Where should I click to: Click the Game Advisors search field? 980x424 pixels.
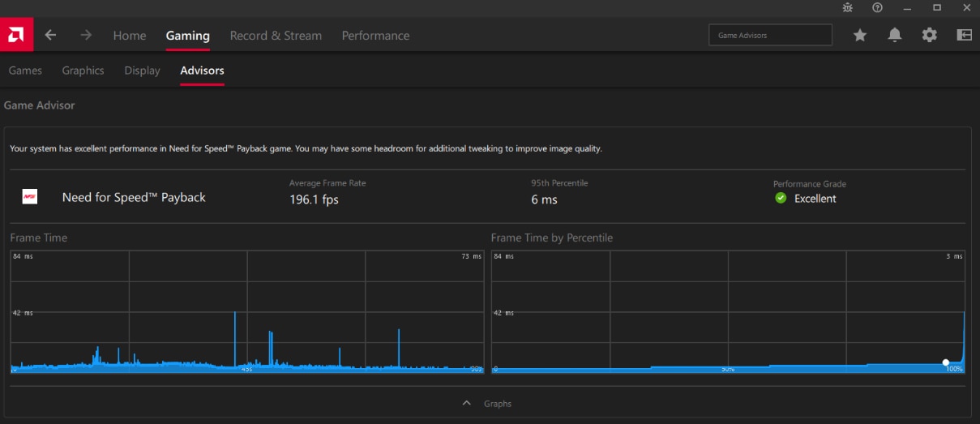[770, 35]
